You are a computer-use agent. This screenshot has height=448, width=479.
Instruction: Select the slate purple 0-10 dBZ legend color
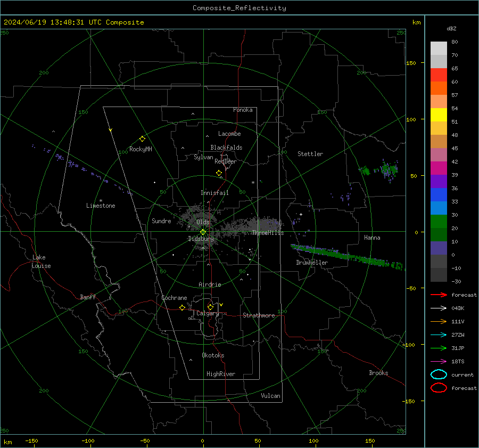pyautogui.click(x=439, y=248)
